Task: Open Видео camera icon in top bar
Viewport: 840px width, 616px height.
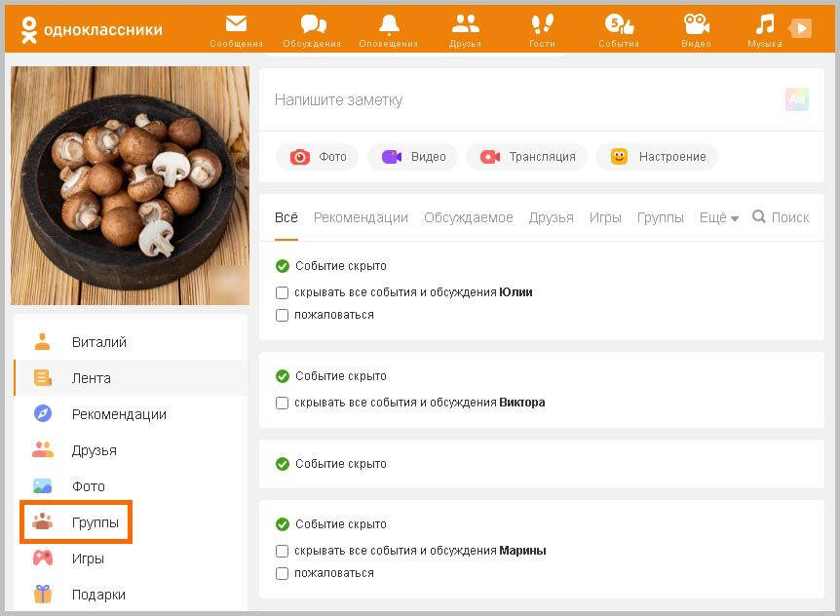Action: 696,24
